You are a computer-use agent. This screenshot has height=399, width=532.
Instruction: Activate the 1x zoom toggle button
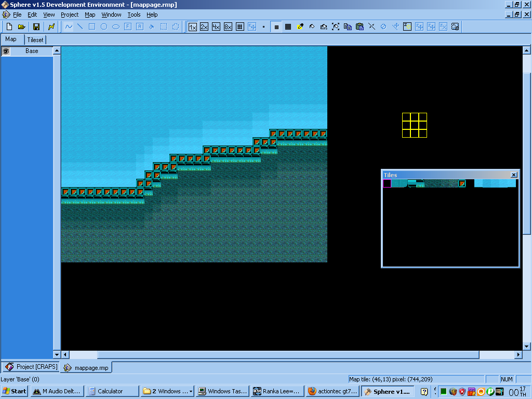192,26
